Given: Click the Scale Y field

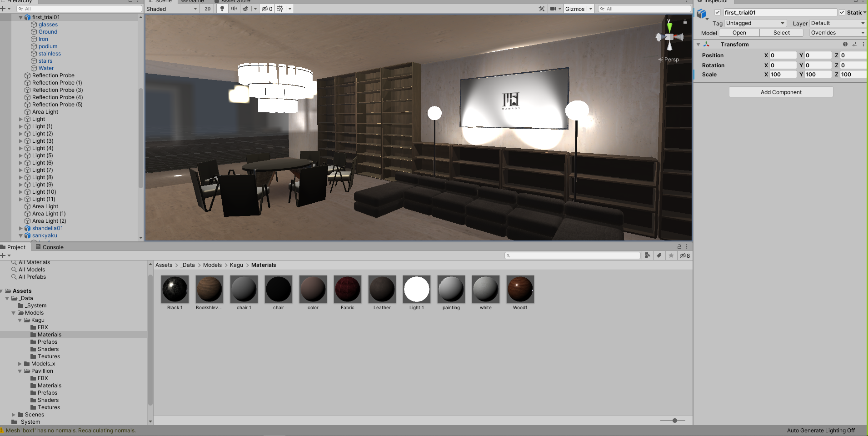Looking at the screenshot, I should (x=818, y=75).
